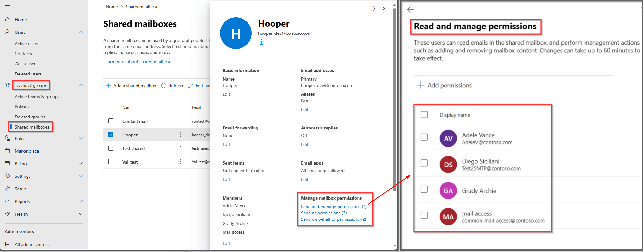Screen dimensions: 644x252
Task: Click Add a shared mailbox button
Action: coord(131,86)
